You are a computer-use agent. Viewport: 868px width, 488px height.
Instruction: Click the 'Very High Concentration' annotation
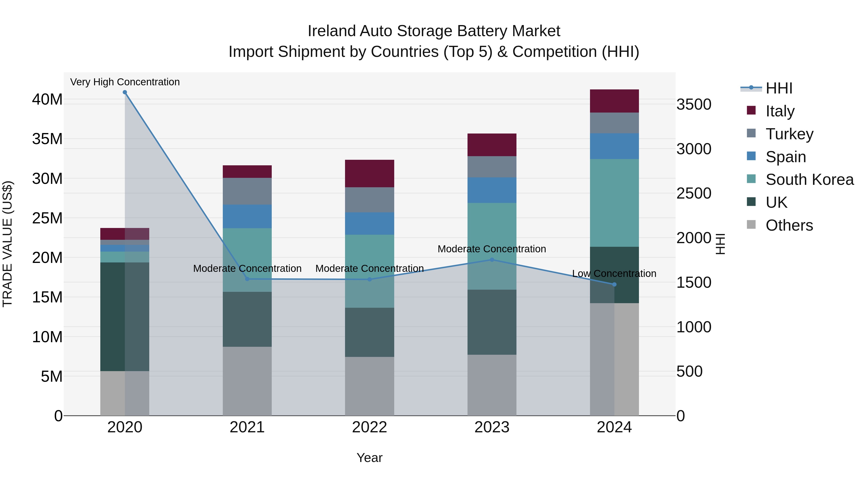click(125, 82)
